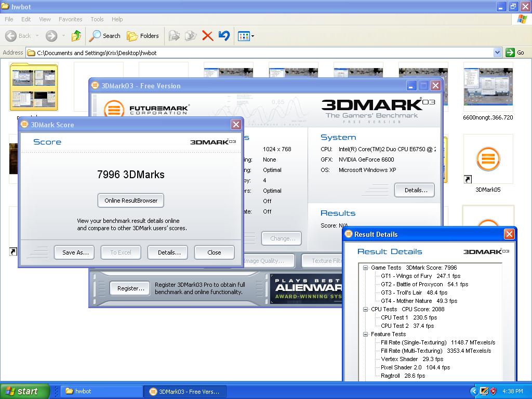532x399 pixels.
Task: Minimize the 3DMark03 Free Version window
Action: click(411, 86)
